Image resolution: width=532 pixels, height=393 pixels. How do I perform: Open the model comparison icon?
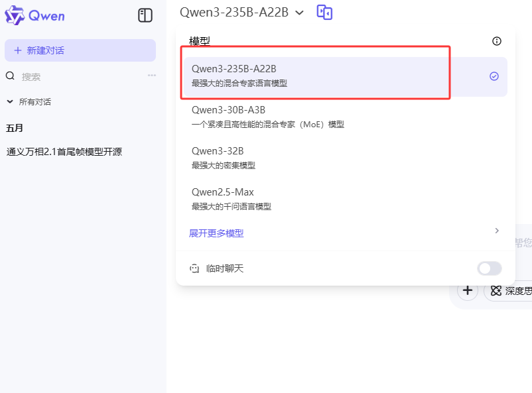324,13
